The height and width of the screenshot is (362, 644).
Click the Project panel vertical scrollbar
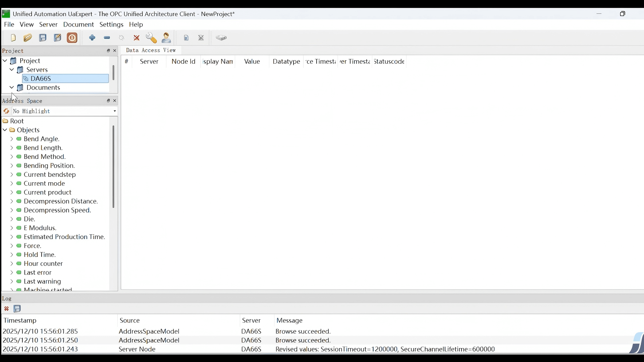114,73
